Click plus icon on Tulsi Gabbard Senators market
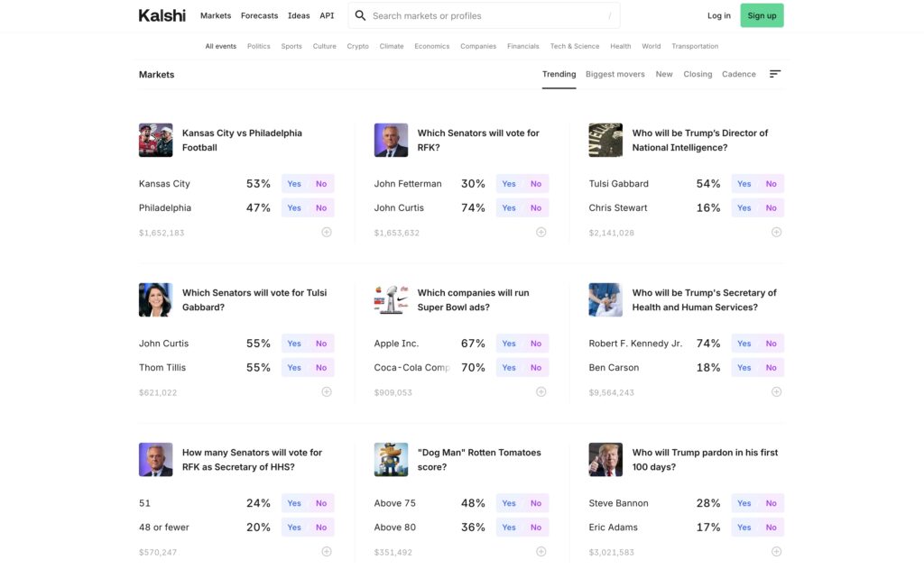Image resolution: width=924 pixels, height=569 pixels. tap(327, 391)
